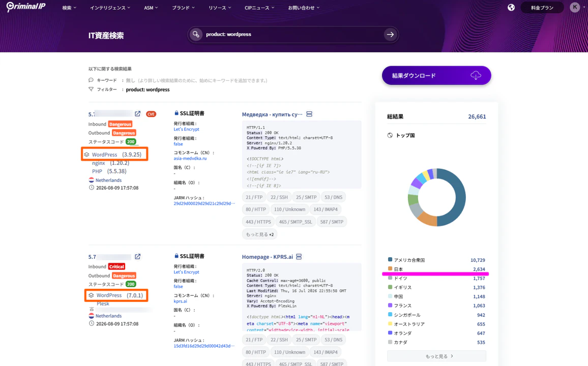The height and width of the screenshot is (366, 588).
Task: Open the Homepage - KPRS.ai title link
Action: click(x=268, y=257)
